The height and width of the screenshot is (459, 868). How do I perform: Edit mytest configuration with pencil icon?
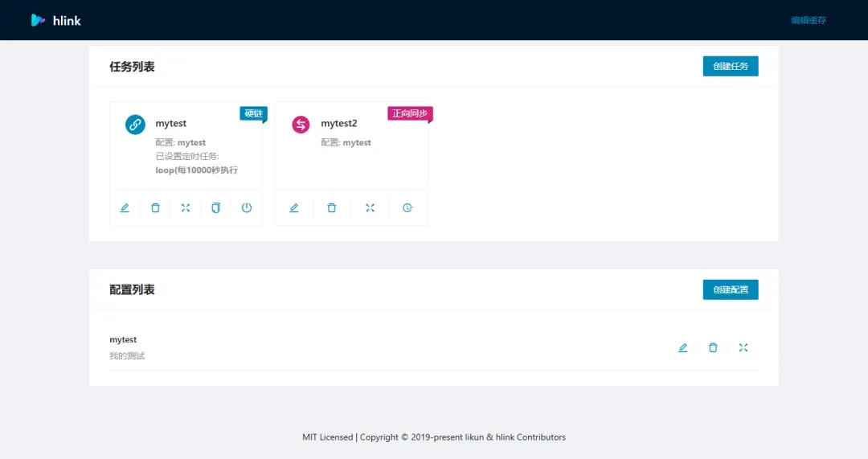tap(682, 348)
